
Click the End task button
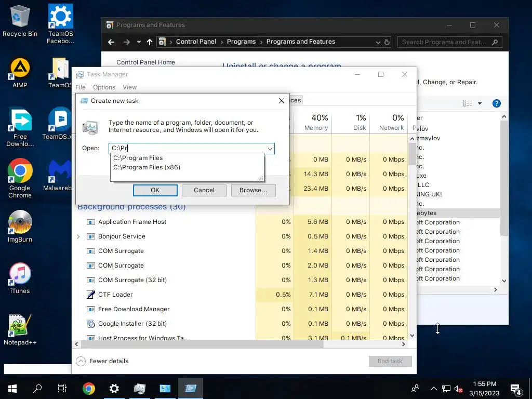[x=390, y=361]
